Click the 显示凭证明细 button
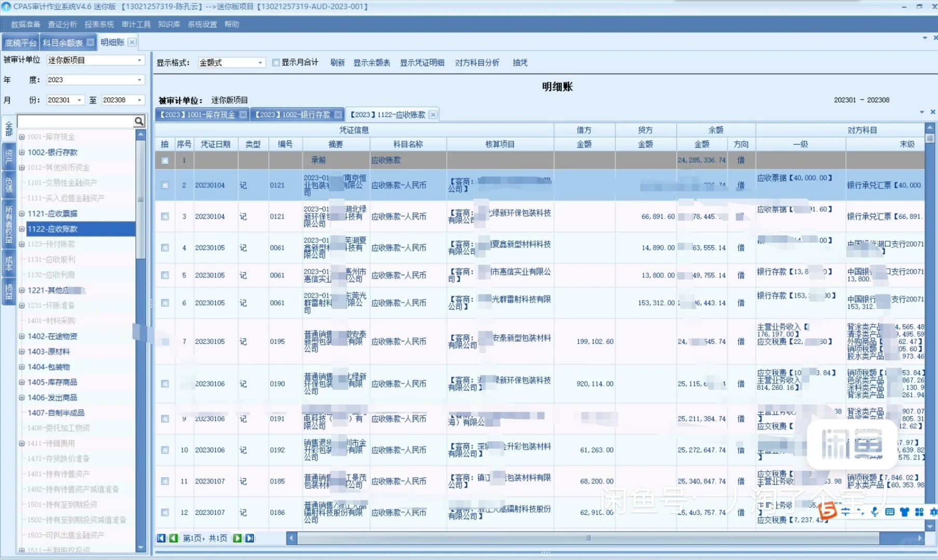Image resolution: width=938 pixels, height=560 pixels. click(422, 63)
